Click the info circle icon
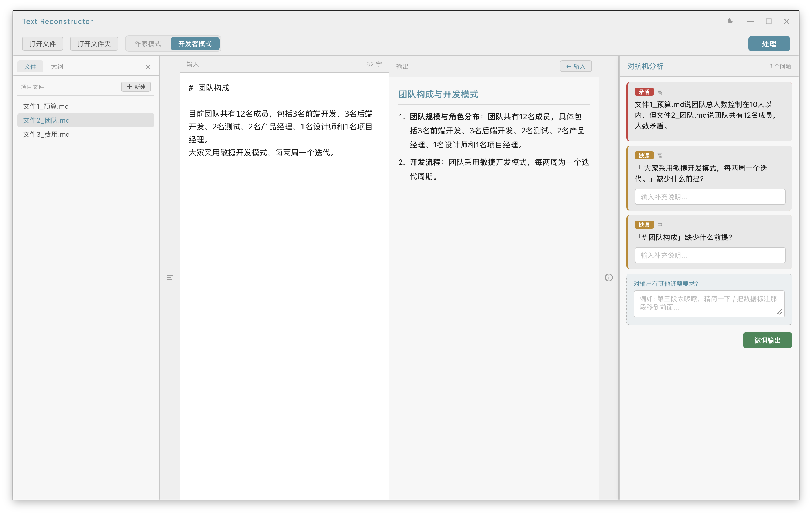Viewport: 812px width, 515px height. (609, 277)
